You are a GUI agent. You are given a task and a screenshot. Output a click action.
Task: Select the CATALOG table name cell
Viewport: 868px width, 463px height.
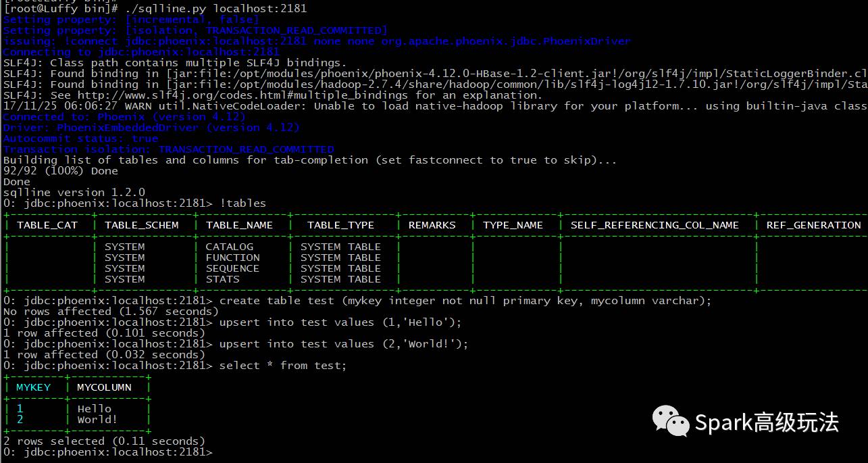[x=230, y=247]
